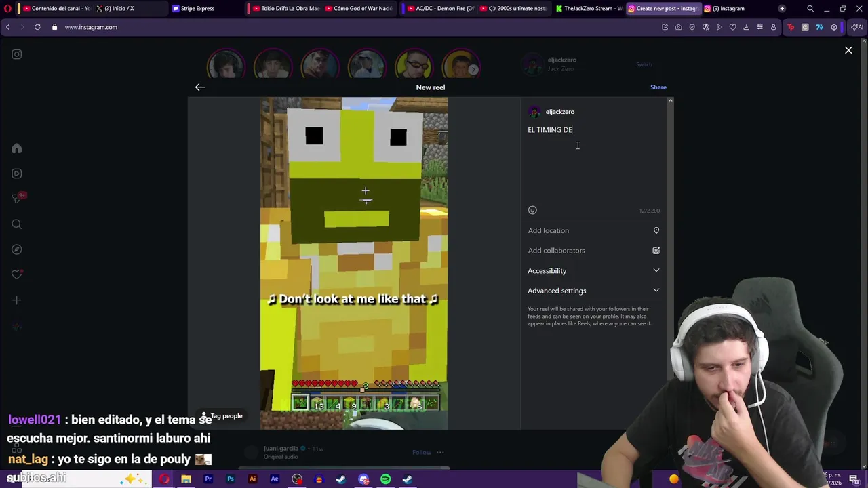The height and width of the screenshot is (488, 868).
Task: Click the add collaborators person icon
Action: pos(656,251)
